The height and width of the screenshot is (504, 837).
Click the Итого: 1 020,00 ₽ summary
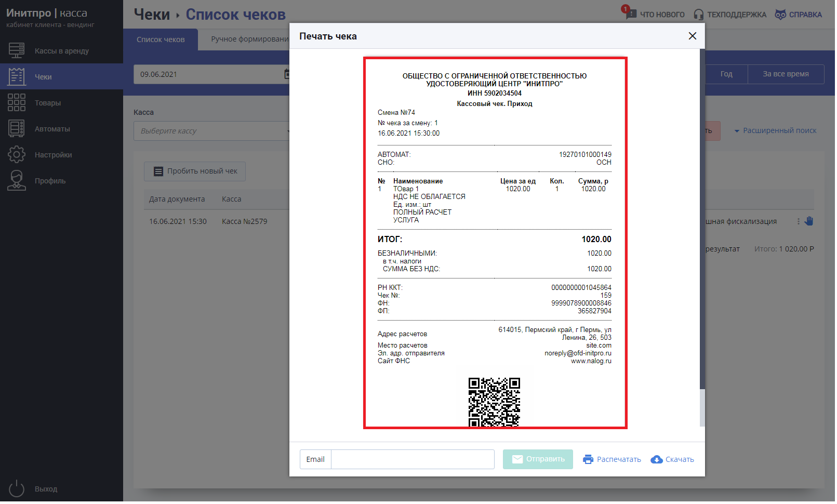(x=784, y=249)
